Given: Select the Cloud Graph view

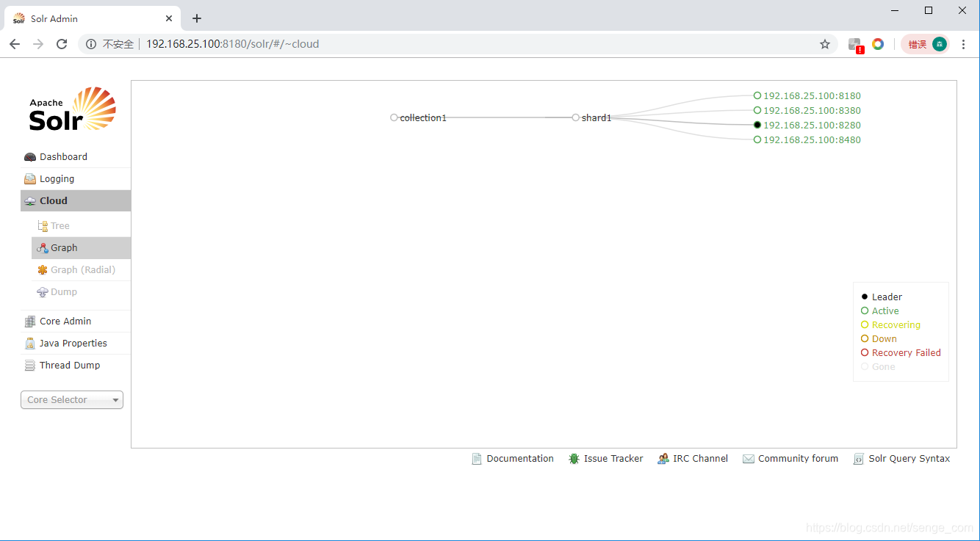Looking at the screenshot, I should click(x=81, y=248).
